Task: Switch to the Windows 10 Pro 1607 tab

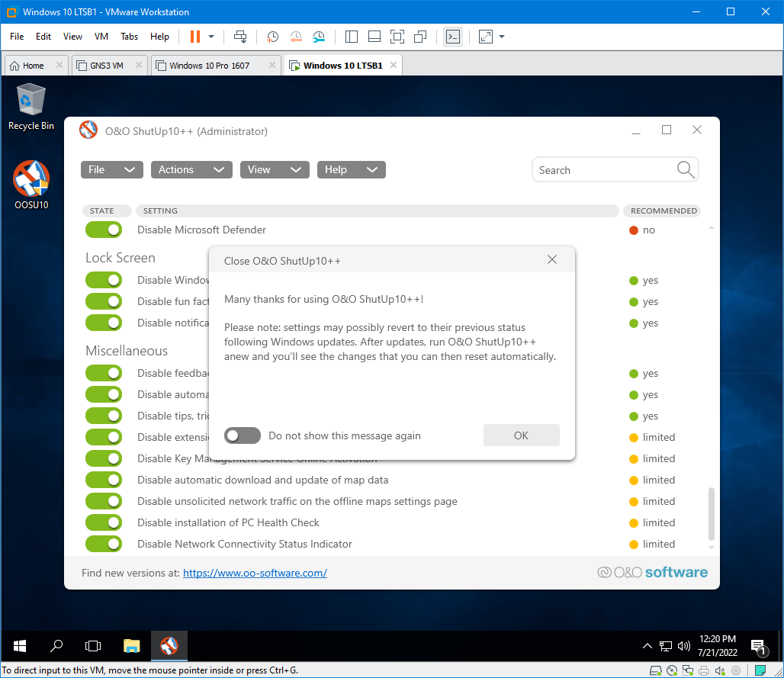Action: coord(216,66)
